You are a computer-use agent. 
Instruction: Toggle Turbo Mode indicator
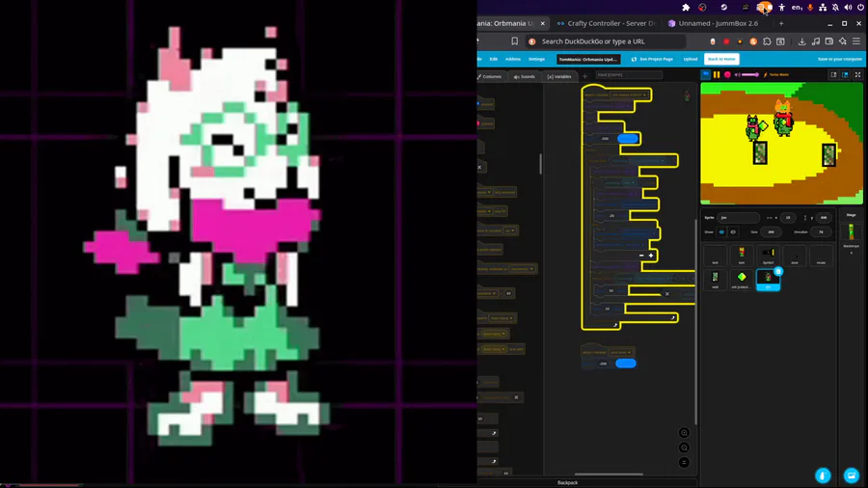click(776, 74)
